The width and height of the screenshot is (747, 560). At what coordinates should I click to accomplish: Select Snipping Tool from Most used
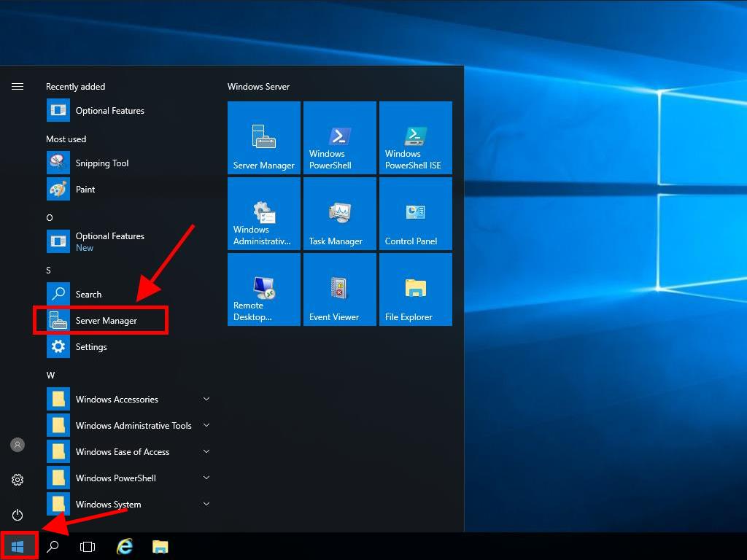[x=101, y=163]
